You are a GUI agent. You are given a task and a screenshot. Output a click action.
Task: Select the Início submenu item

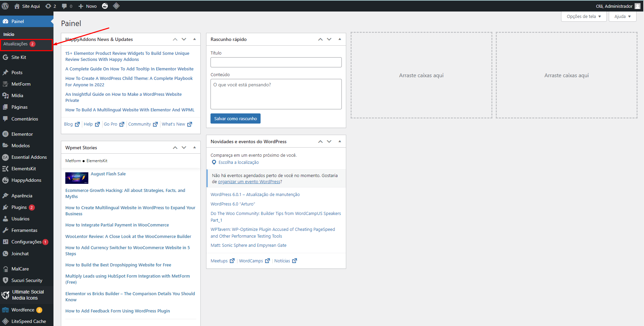click(9, 34)
